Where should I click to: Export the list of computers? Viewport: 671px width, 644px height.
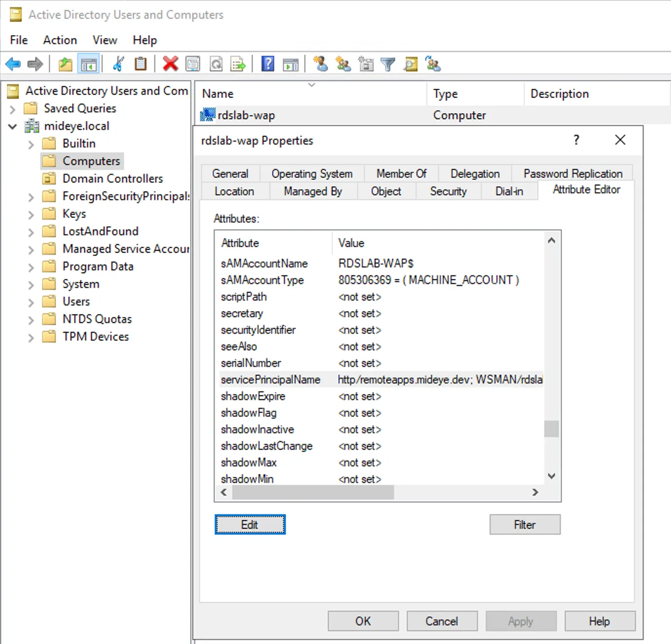click(238, 63)
